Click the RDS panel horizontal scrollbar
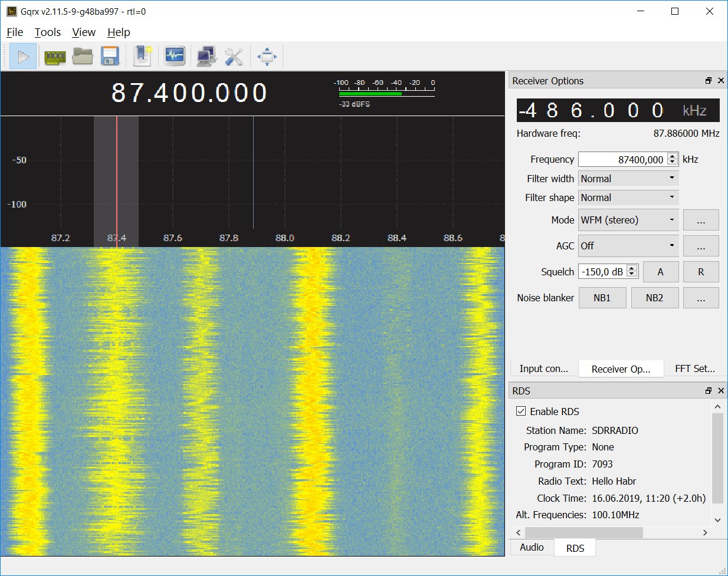 point(583,532)
